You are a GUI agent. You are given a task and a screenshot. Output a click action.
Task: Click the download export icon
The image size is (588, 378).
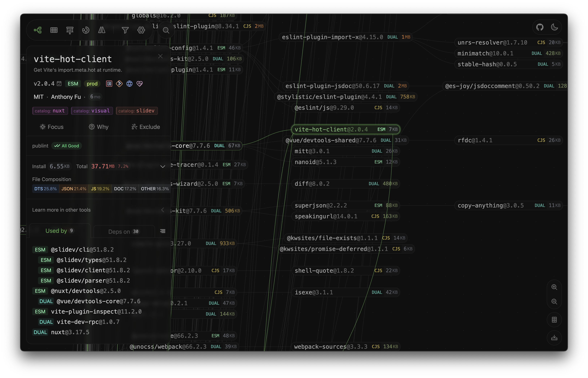(554, 338)
